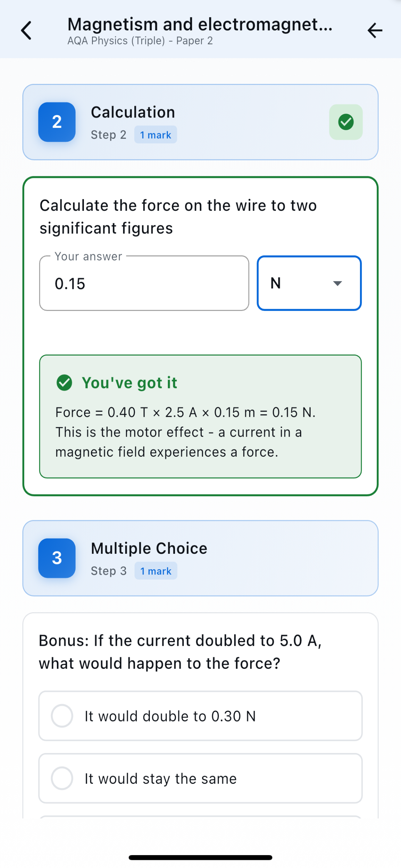Open the N unit dropdown
The image size is (401, 868).
[309, 283]
